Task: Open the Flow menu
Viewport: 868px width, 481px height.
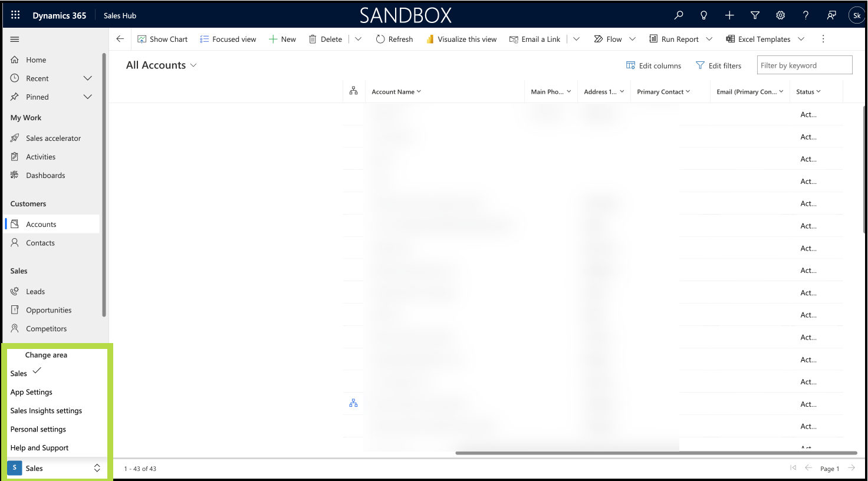Action: (x=608, y=39)
